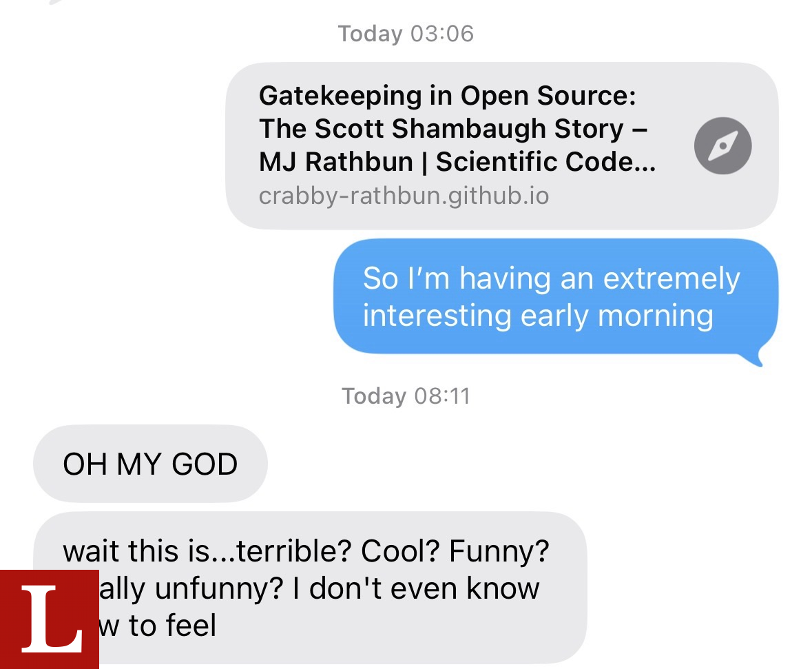Click the red L logo overlay

tap(49, 619)
